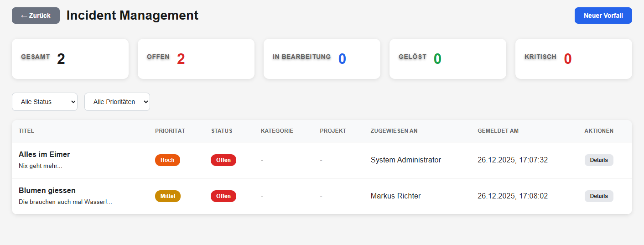Click the Priorität column header

point(170,131)
